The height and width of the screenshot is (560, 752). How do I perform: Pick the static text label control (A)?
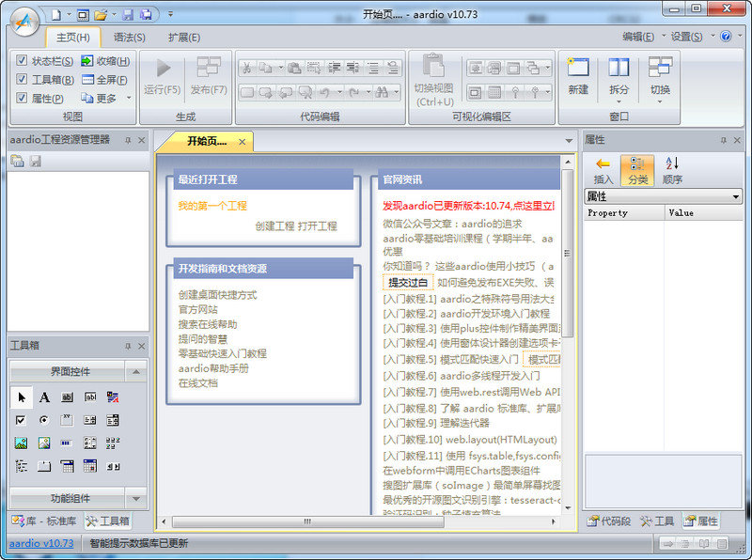[44, 397]
